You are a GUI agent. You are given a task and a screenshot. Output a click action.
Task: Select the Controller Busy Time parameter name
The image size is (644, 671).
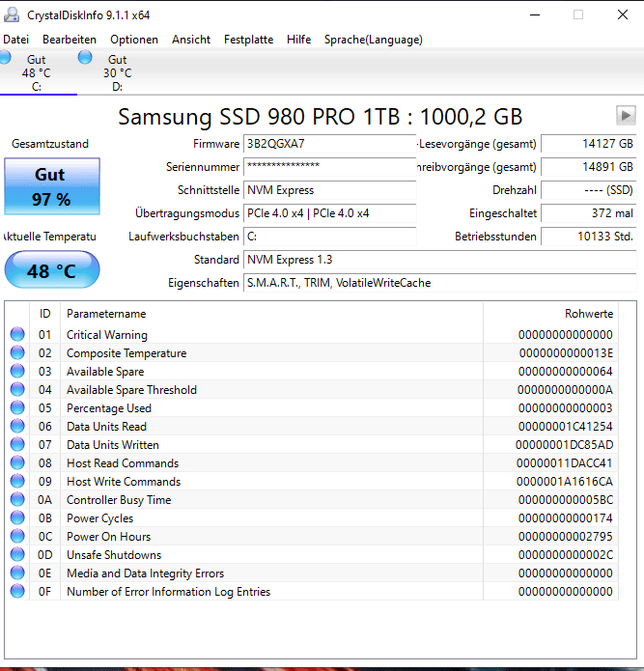point(119,500)
